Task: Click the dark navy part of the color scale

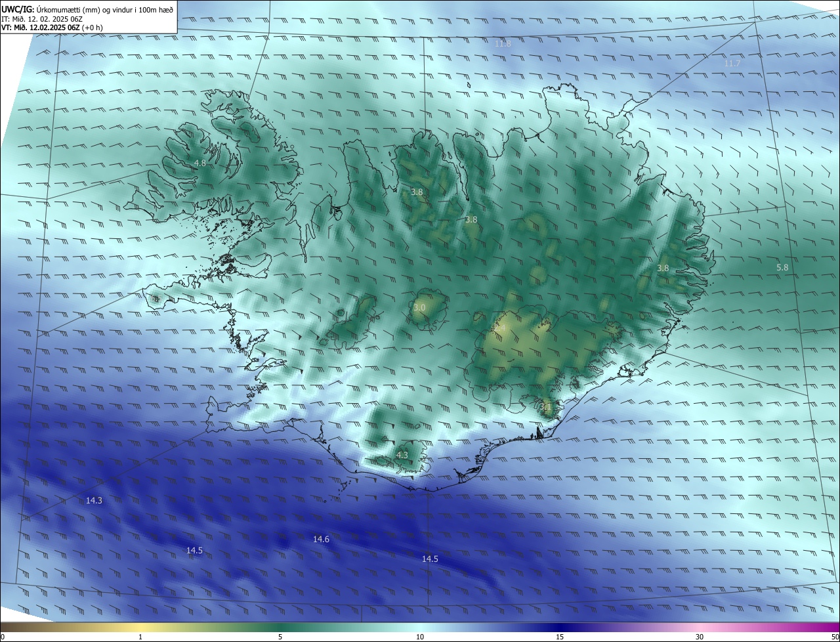Action: [560, 627]
